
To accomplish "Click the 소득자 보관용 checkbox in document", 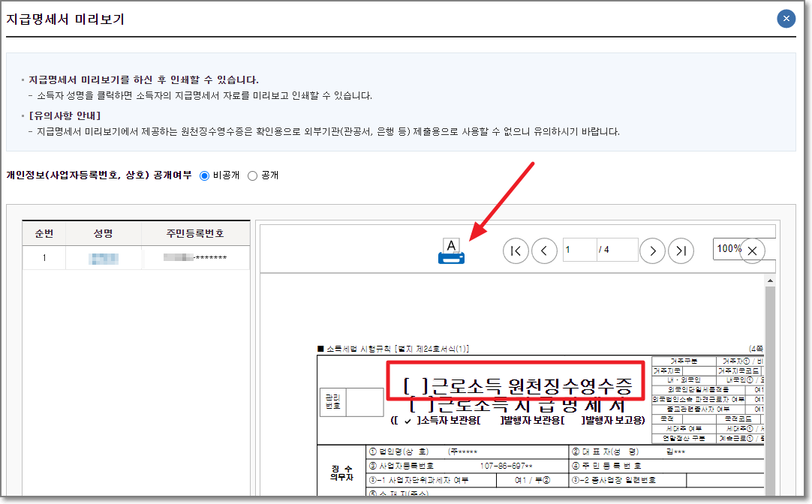I will (x=408, y=421).
